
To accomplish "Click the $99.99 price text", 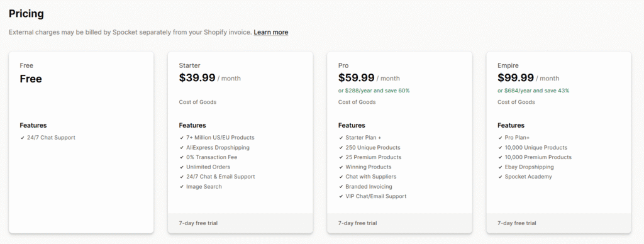I will click(x=516, y=77).
